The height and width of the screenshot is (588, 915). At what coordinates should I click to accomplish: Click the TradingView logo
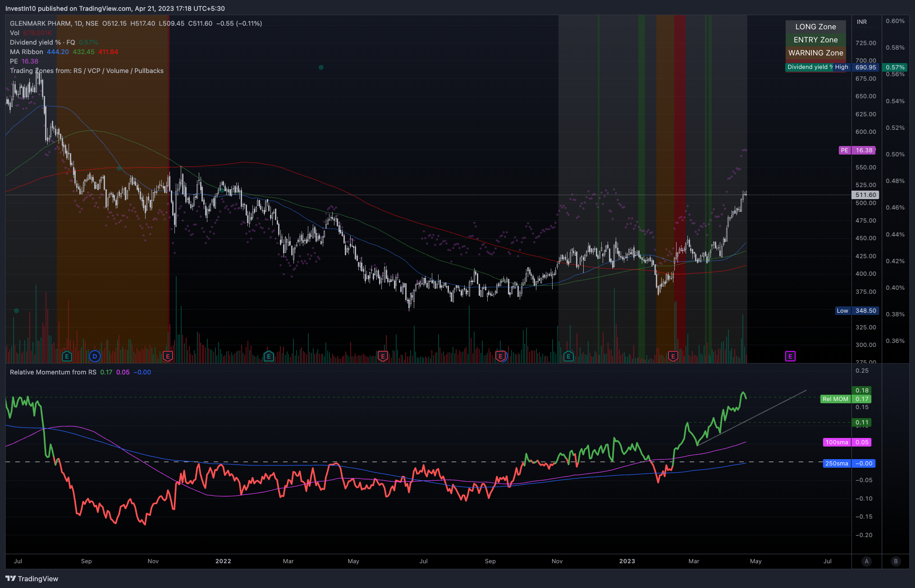[x=32, y=579]
